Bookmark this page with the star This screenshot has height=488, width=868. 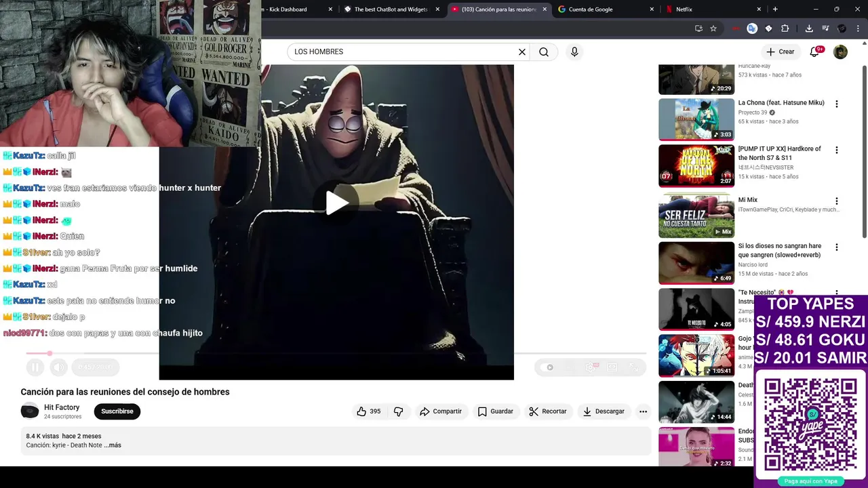point(713,28)
